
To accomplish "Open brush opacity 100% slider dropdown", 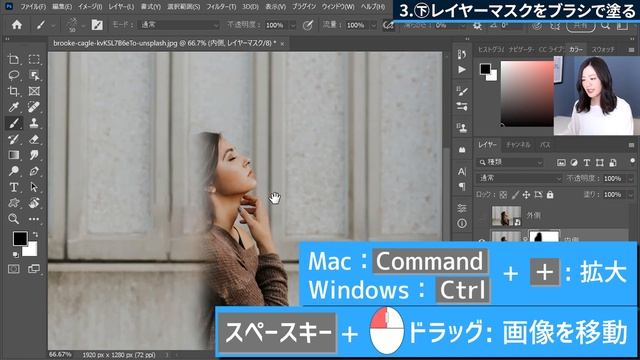I will (293, 25).
